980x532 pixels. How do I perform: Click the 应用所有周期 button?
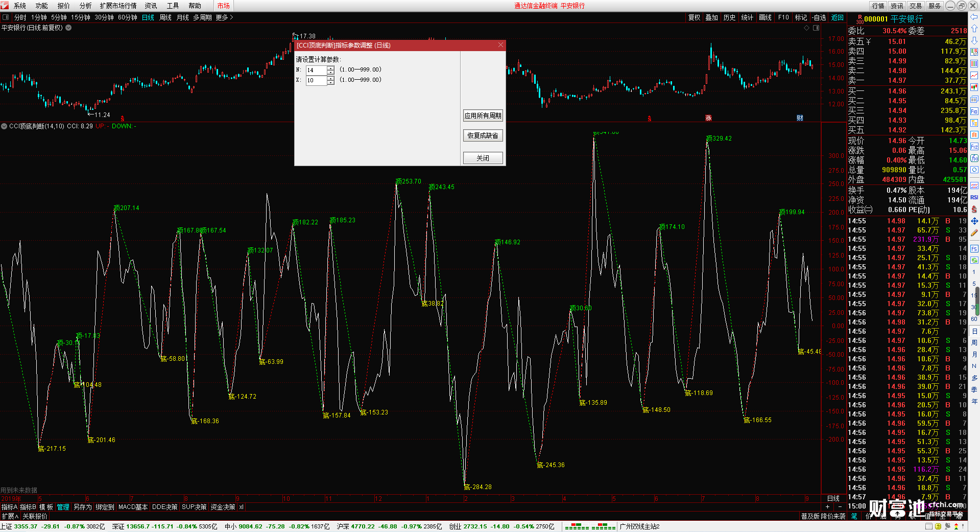click(x=483, y=115)
